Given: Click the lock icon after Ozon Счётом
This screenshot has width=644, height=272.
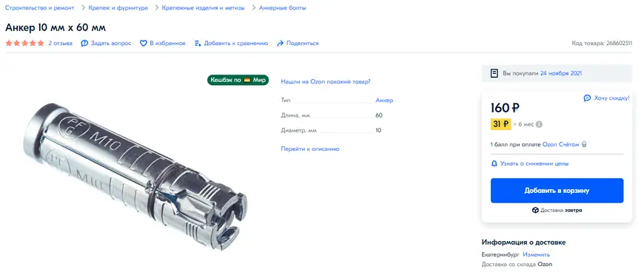Looking at the screenshot, I should click(584, 144).
